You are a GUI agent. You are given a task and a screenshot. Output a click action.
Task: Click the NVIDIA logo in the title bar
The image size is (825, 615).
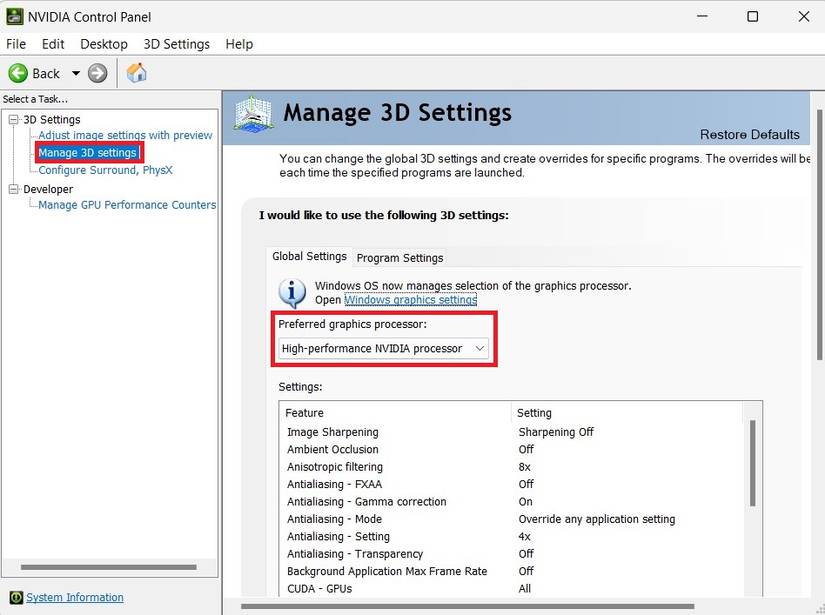tap(13, 16)
